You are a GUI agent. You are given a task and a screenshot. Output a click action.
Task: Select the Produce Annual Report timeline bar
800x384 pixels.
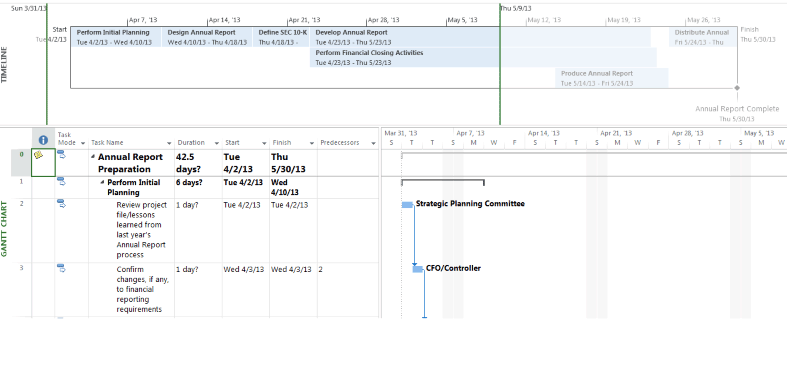611,78
